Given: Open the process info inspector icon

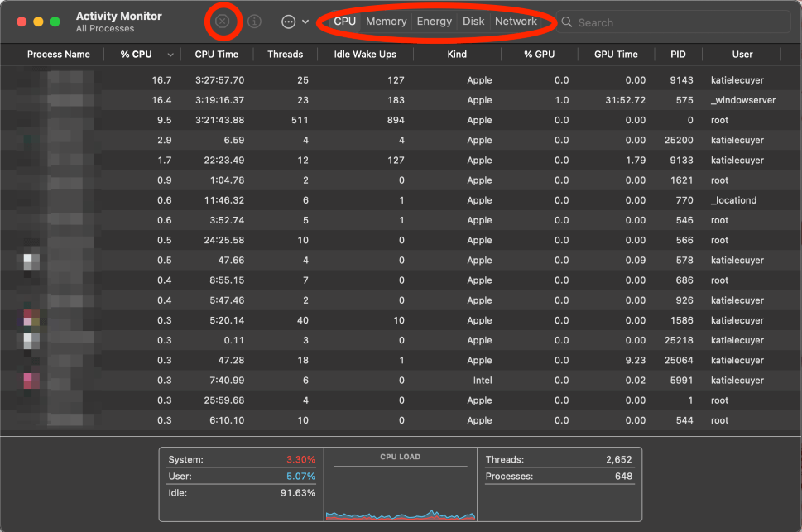Looking at the screenshot, I should click(x=255, y=22).
